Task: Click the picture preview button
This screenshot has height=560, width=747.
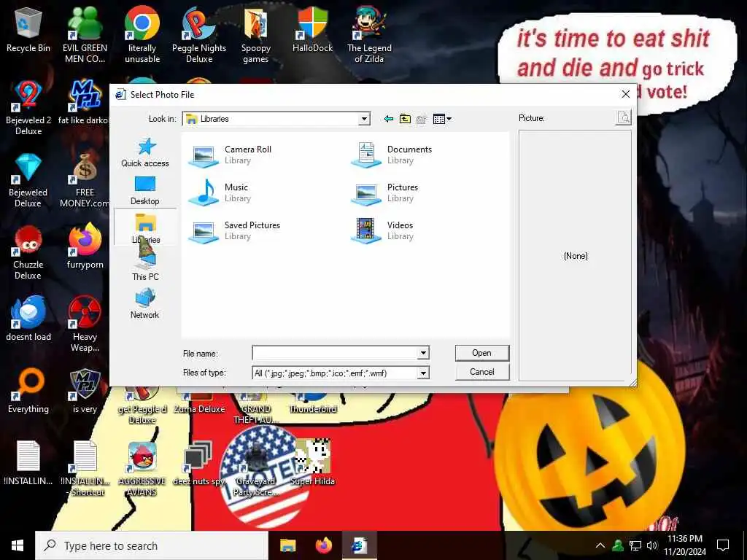Action: coord(623,117)
